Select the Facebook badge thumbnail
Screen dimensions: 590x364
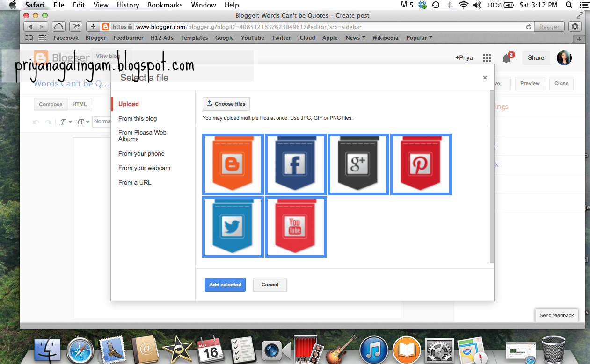[x=296, y=164]
